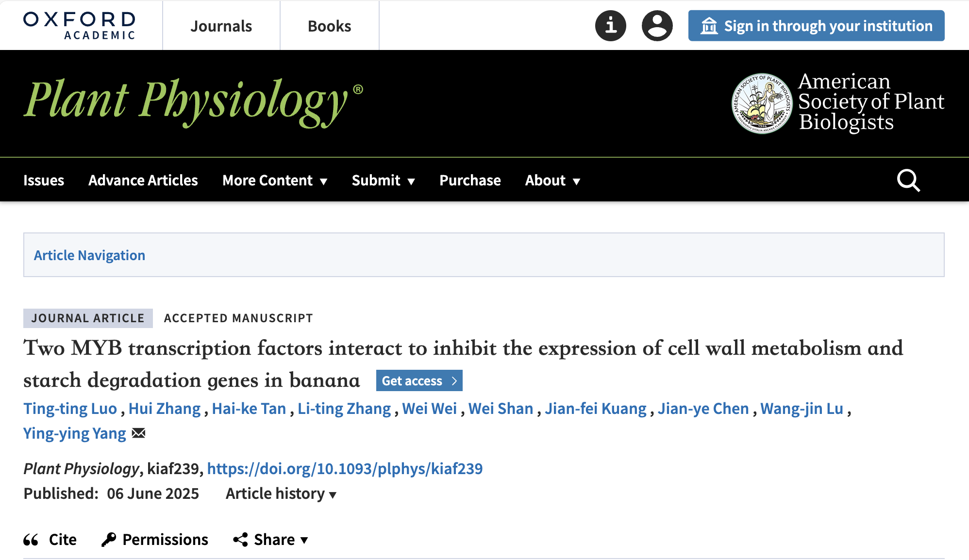The height and width of the screenshot is (560, 969).
Task: Click the Get access button
Action: tap(419, 381)
